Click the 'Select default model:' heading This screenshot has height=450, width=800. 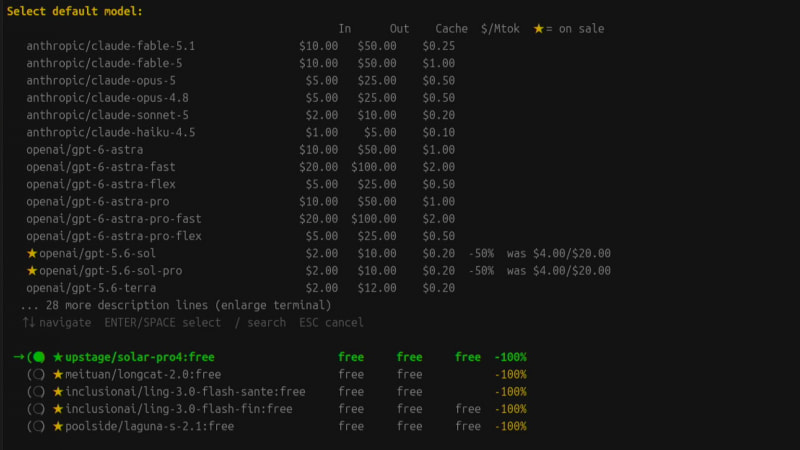pyautogui.click(x=75, y=11)
